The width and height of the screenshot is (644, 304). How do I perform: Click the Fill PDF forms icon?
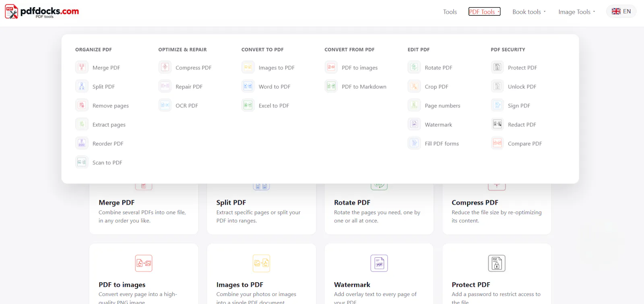[x=414, y=143]
